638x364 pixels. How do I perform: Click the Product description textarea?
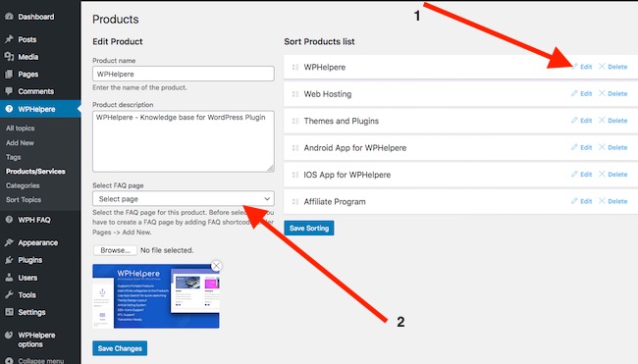tap(184, 141)
